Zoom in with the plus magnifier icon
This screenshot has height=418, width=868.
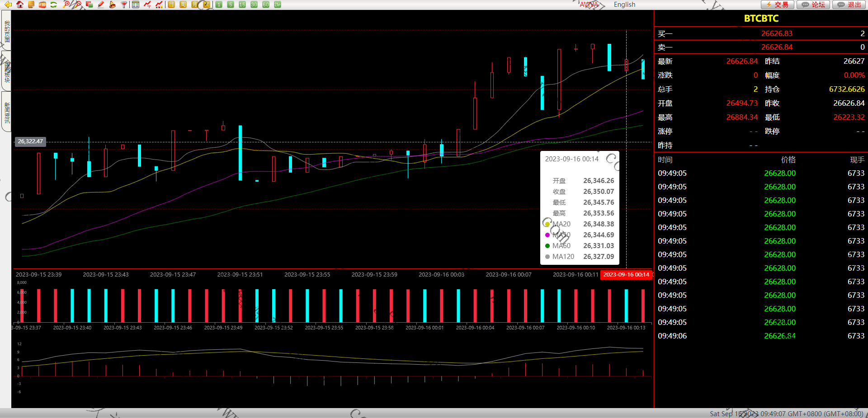point(67,5)
